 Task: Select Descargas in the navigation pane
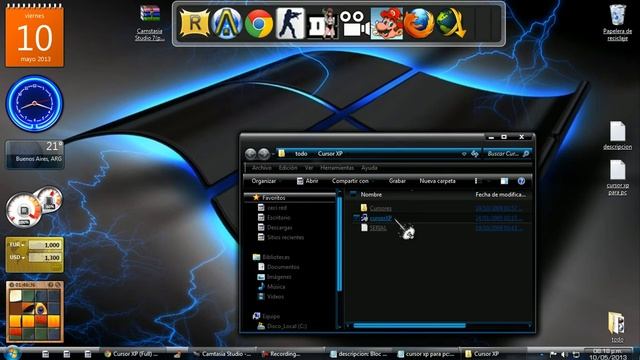(x=275, y=227)
